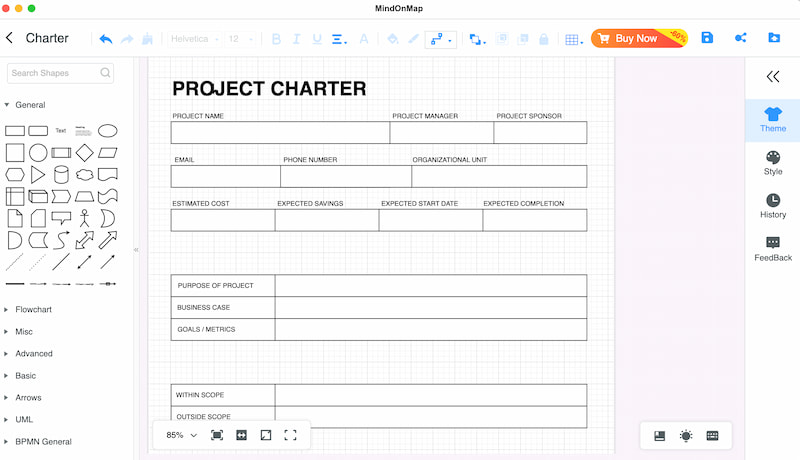Open the font size 12 dropdown
Image resolution: width=800 pixels, height=460 pixels.
click(x=240, y=39)
